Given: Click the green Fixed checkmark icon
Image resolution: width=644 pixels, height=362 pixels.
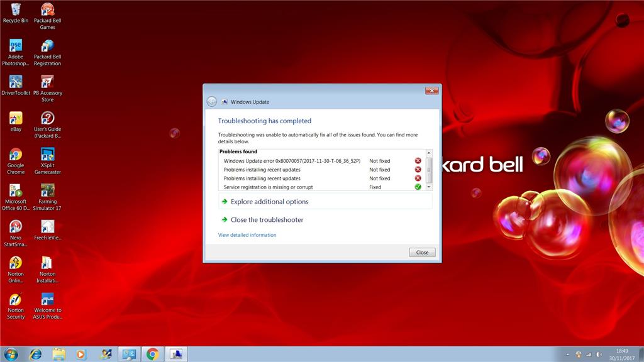Looking at the screenshot, I should click(x=418, y=187).
